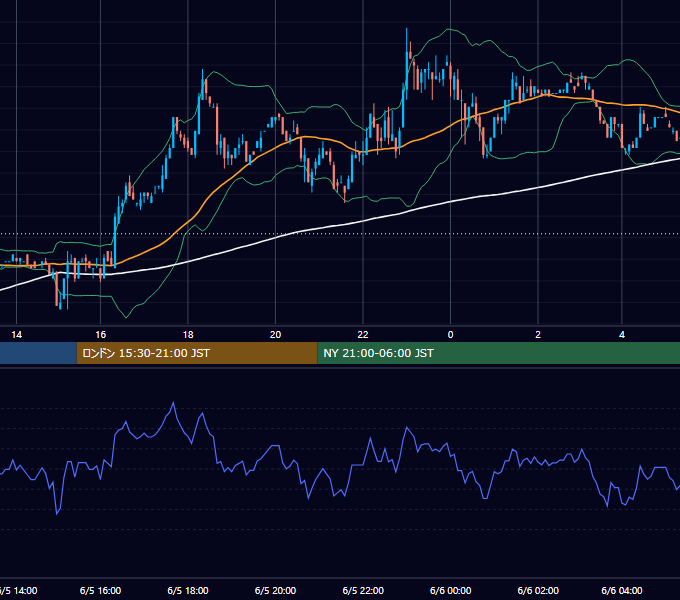Click the blue session bar before London
This screenshot has width=680, height=600.
click(x=38, y=353)
